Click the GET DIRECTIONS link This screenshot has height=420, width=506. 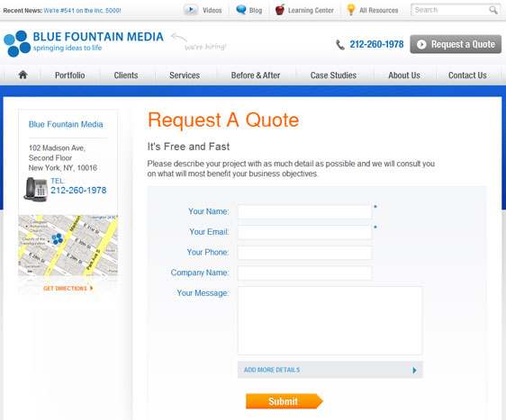[65, 288]
